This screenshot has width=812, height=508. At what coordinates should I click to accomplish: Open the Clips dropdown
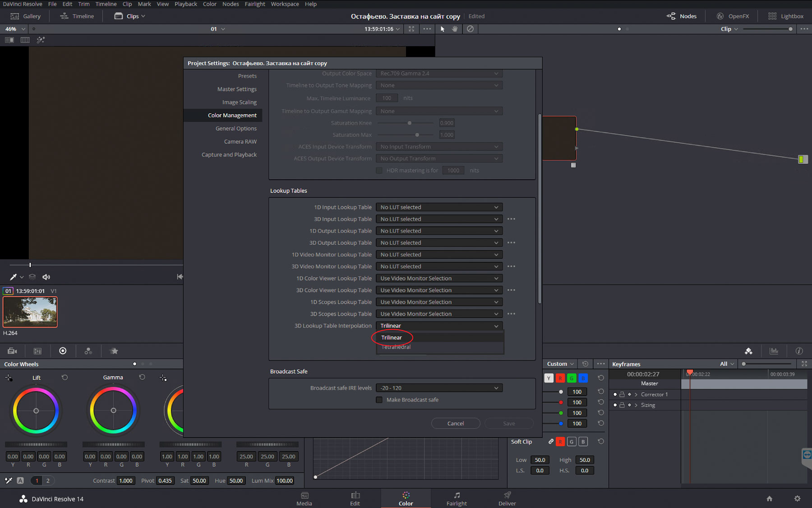[x=130, y=16]
